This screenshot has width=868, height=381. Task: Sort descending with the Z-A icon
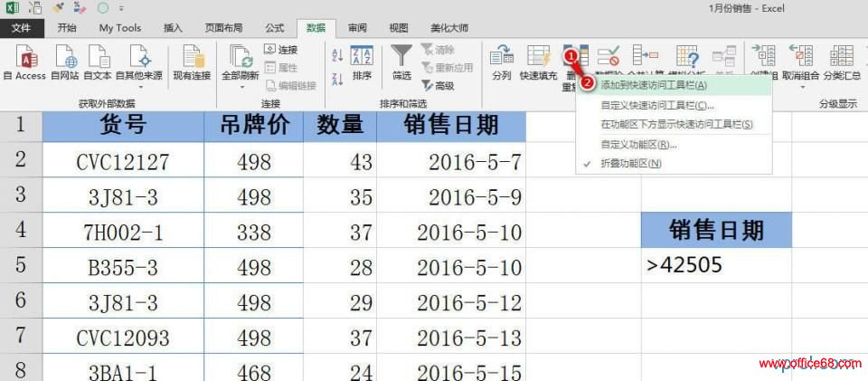(337, 79)
